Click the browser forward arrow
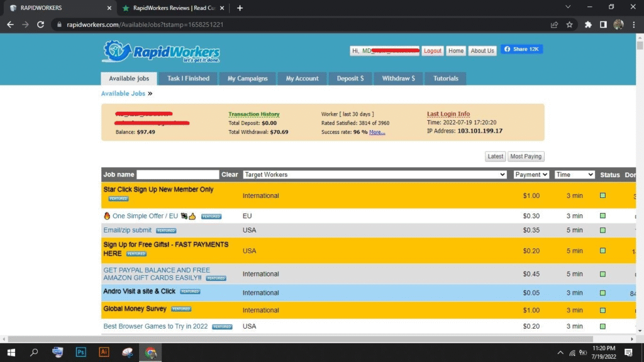 [x=25, y=25]
